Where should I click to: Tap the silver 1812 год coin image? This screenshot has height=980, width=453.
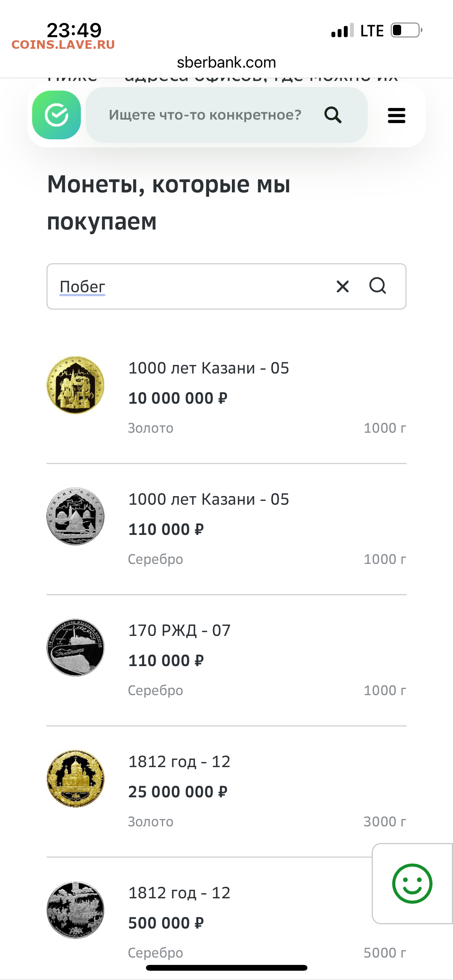[x=75, y=910]
